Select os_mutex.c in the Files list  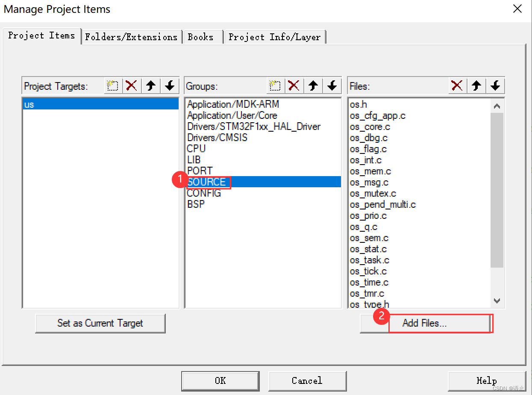click(373, 193)
